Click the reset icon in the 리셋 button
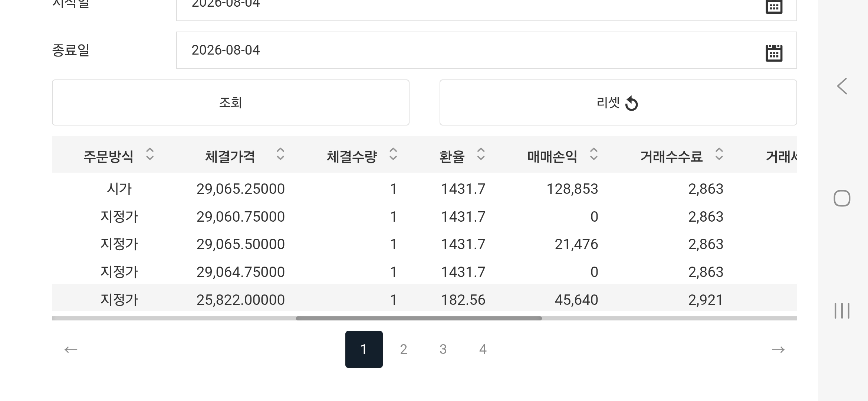This screenshot has height=401, width=868. [x=631, y=104]
